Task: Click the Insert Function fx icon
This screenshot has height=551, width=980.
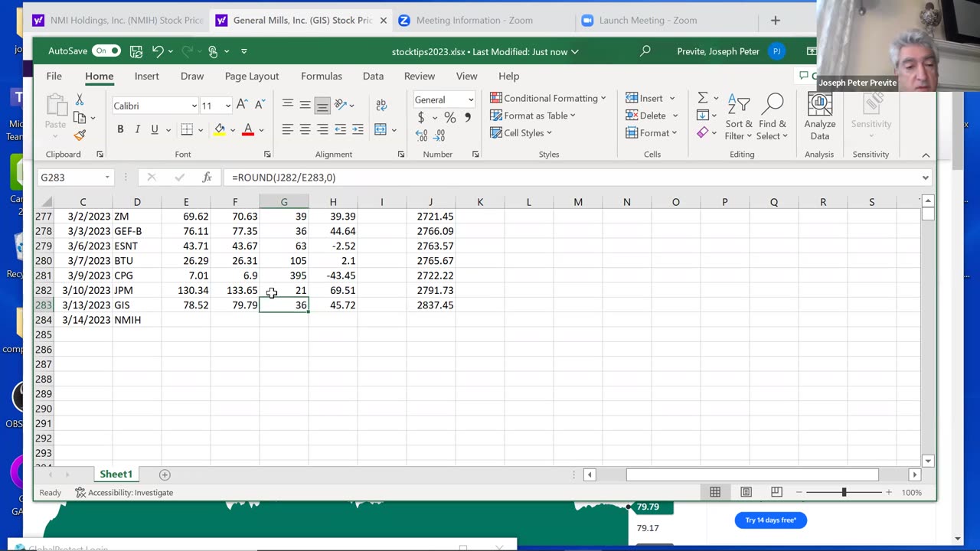Action: (x=207, y=178)
